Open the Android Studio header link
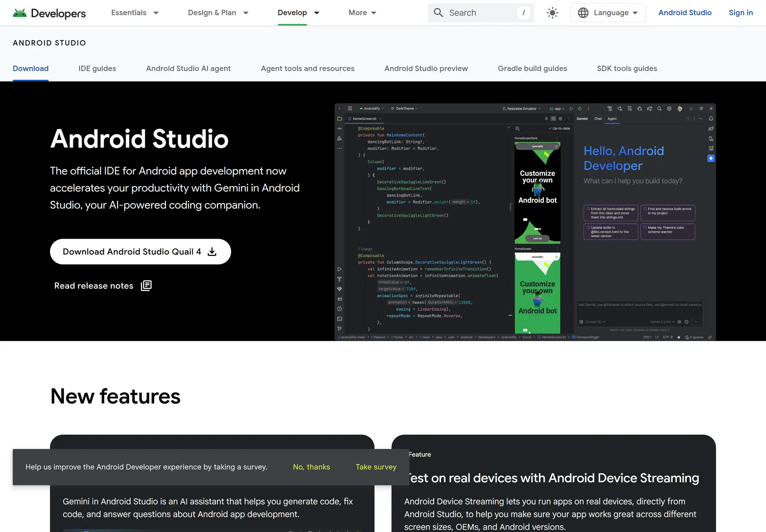Viewport: 766px width, 532px height. 685,13
